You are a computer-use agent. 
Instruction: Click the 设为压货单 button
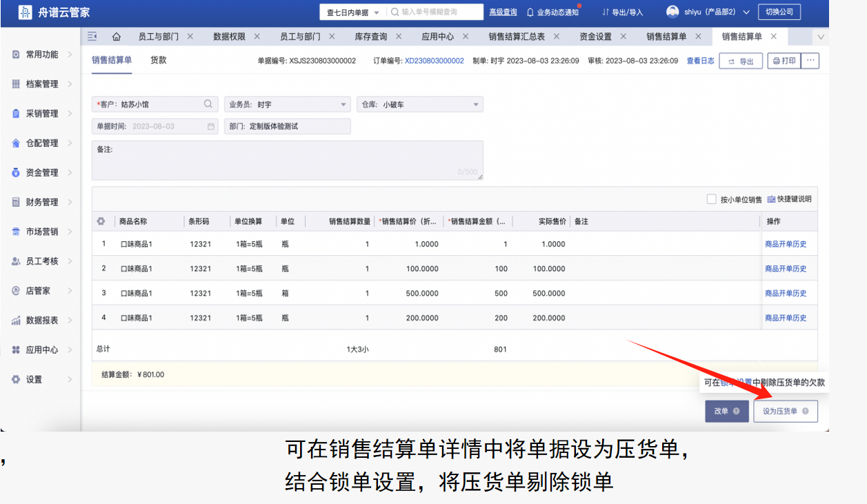pyautogui.click(x=785, y=411)
